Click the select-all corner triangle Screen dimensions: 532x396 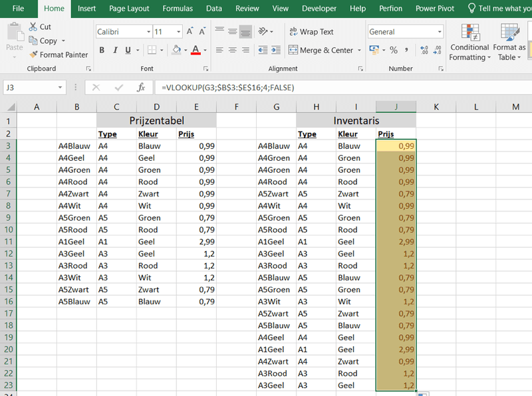click(x=11, y=107)
